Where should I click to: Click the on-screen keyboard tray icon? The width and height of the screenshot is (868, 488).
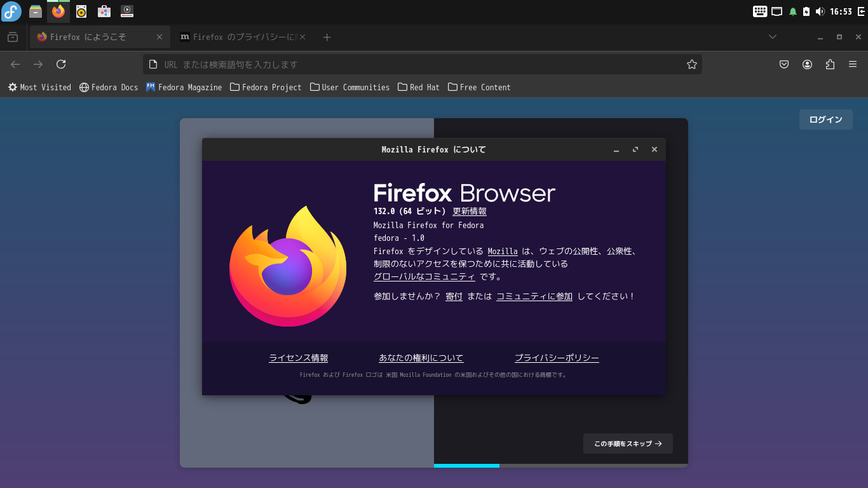click(x=760, y=11)
